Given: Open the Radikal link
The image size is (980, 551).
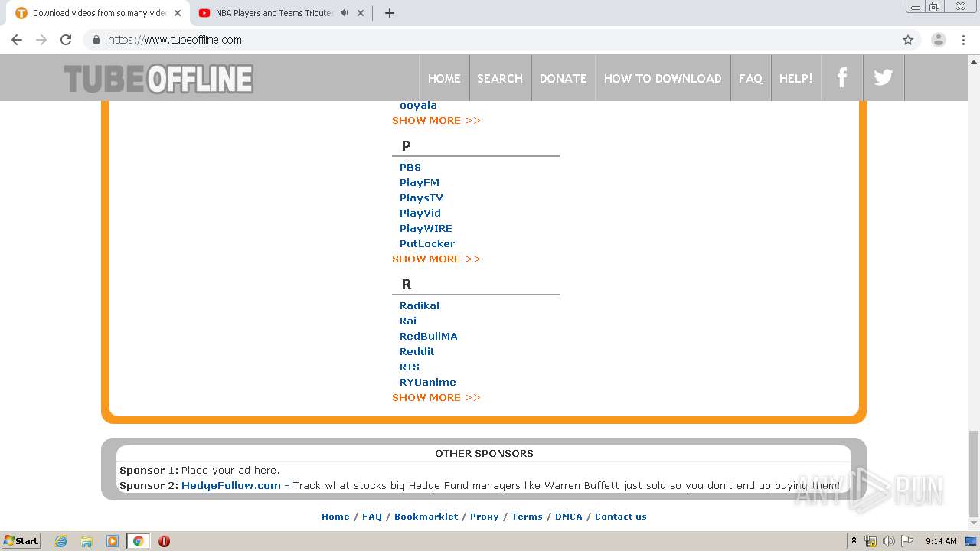Looking at the screenshot, I should [420, 305].
